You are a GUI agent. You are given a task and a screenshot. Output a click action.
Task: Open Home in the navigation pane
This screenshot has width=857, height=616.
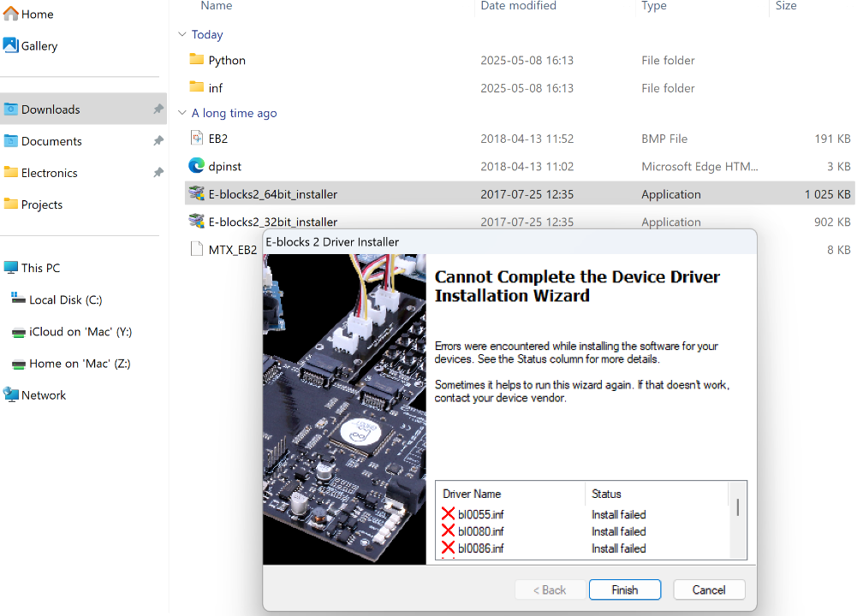click(37, 15)
